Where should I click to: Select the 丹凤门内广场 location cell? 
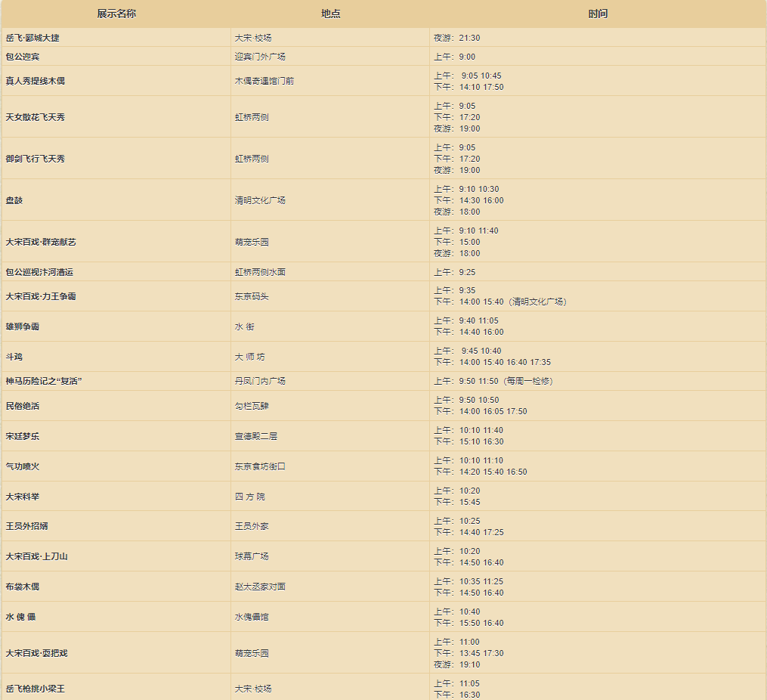click(260, 381)
